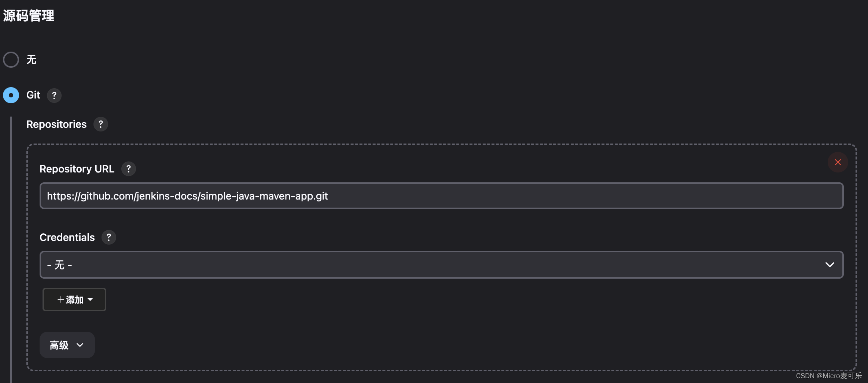Screen dimensions: 868x383
Task: Click the 添加 credentials button
Action: click(74, 300)
